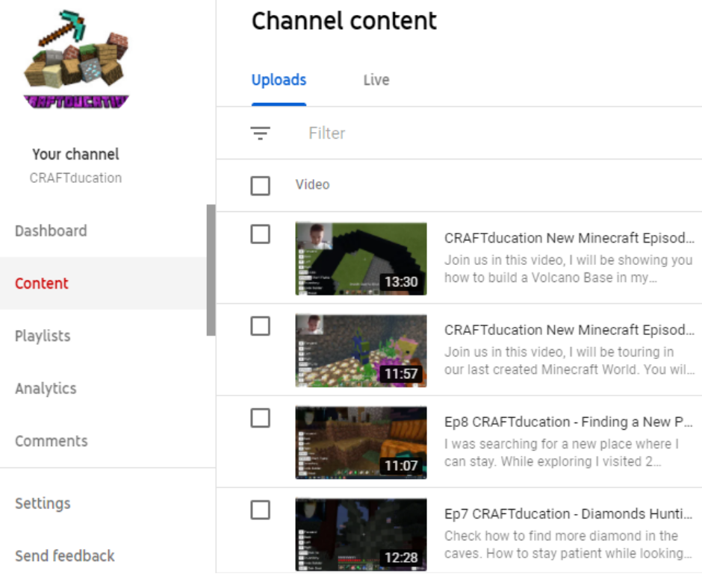Click the Filter text input field

(x=448, y=134)
